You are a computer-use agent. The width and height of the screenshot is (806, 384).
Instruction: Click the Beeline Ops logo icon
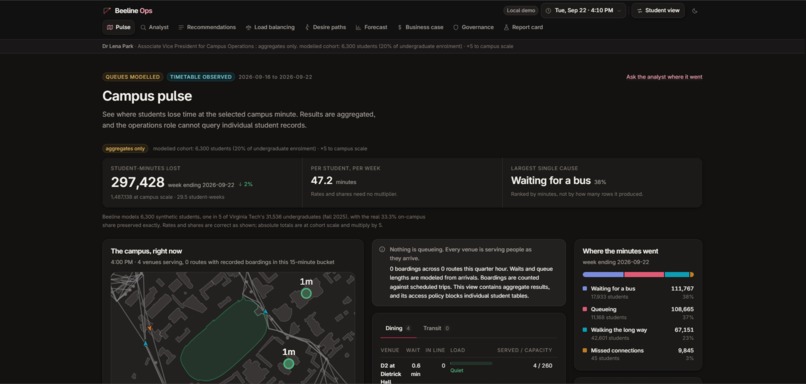click(107, 11)
